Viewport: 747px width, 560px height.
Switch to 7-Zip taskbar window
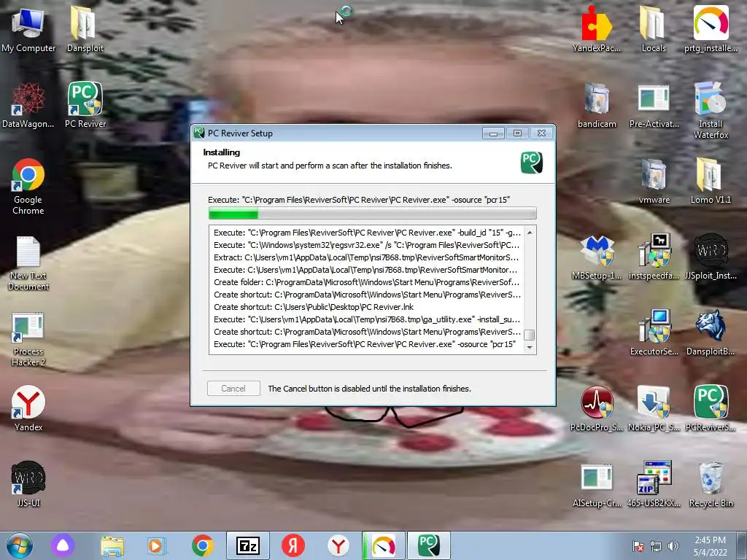coord(248,545)
